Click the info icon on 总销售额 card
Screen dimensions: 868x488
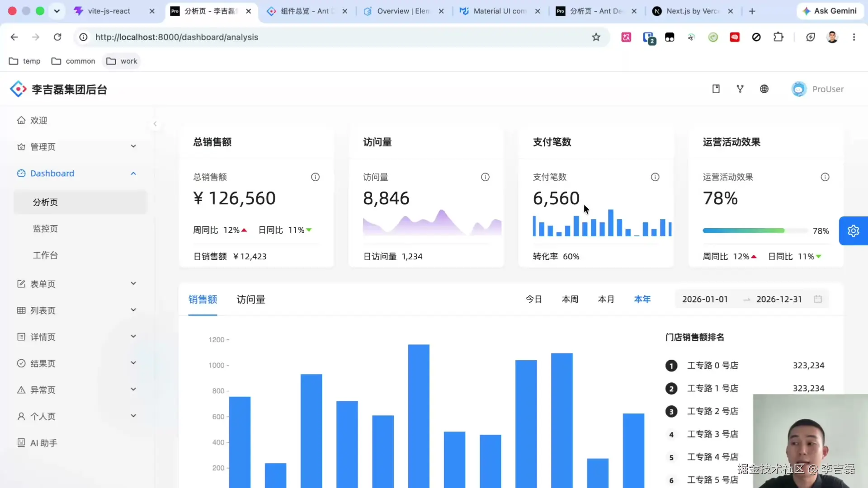click(x=315, y=177)
